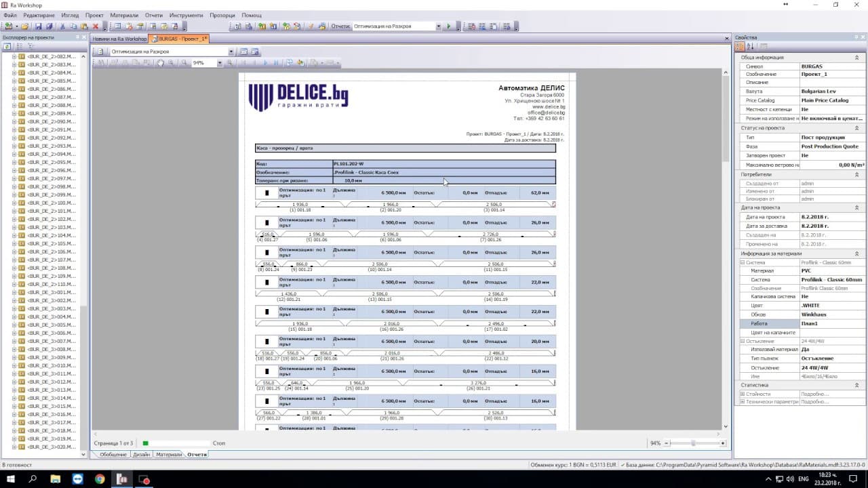The image size is (868, 488).
Task: Collapse the Остъкление property group
Action: pyautogui.click(x=743, y=341)
